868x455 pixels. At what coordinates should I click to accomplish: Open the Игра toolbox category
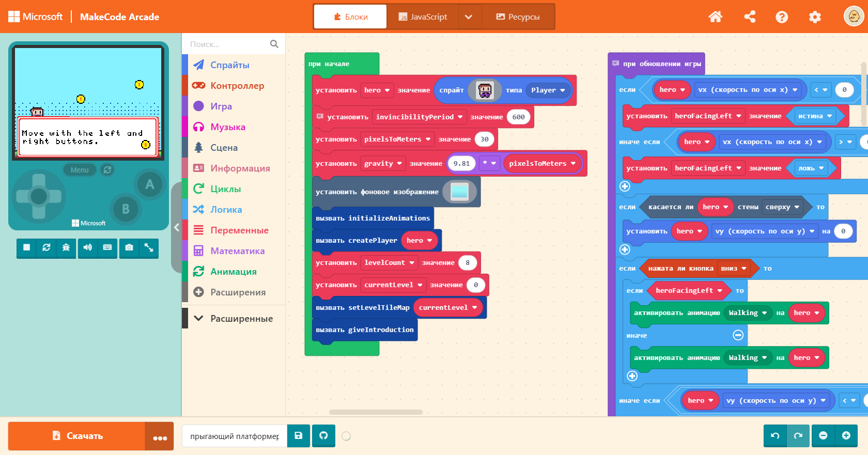tap(234, 106)
